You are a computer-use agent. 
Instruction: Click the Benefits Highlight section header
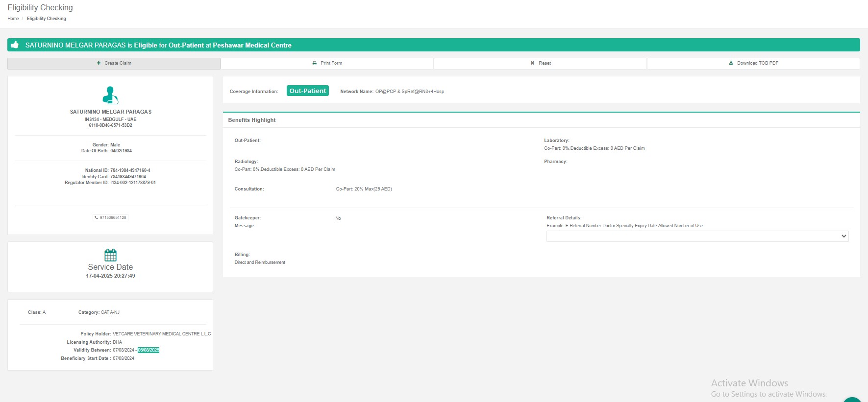[x=252, y=120]
